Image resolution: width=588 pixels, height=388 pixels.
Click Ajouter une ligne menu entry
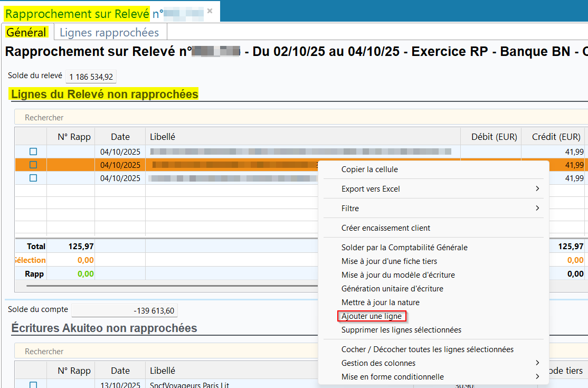coord(372,316)
